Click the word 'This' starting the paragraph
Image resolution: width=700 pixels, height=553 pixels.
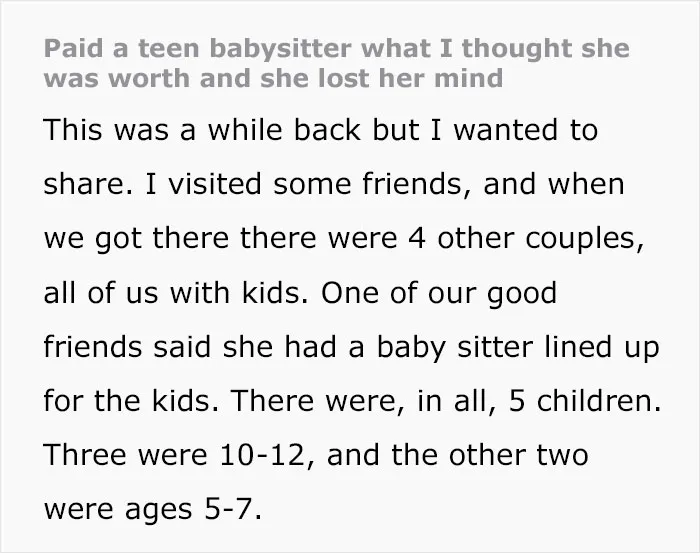pyautogui.click(x=73, y=130)
